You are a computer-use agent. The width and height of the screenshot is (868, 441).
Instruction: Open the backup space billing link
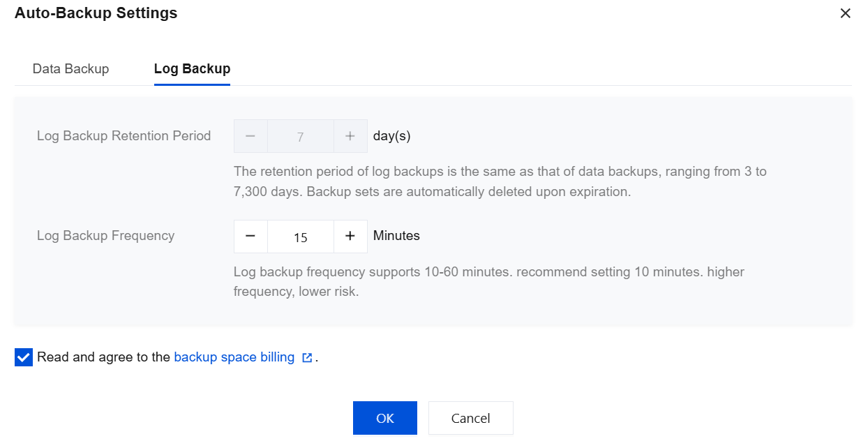pos(234,357)
